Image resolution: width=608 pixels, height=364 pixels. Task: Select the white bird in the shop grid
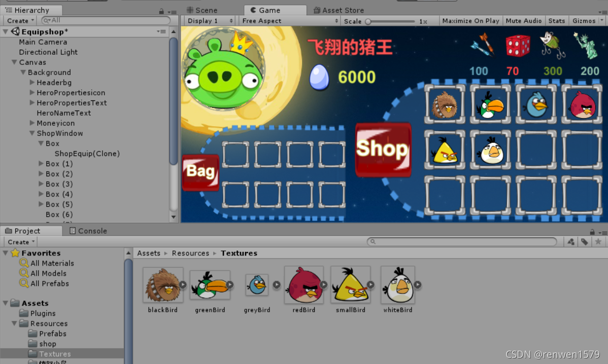tap(490, 150)
